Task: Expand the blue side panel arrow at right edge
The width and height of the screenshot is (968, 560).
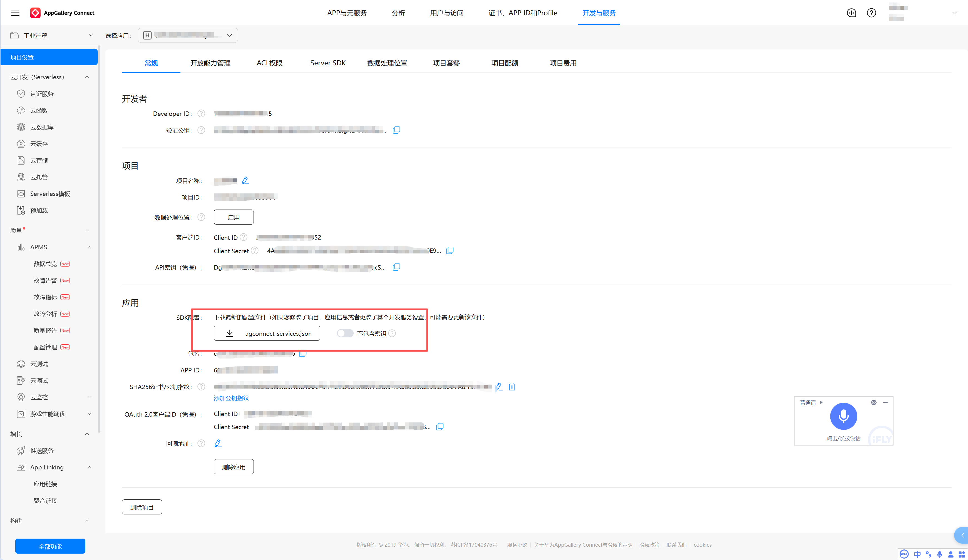Action: (962, 535)
